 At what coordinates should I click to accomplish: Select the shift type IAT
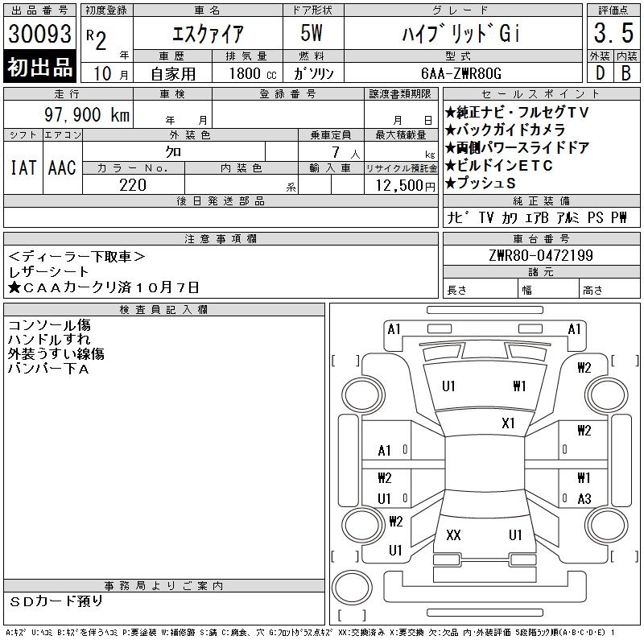(23, 167)
